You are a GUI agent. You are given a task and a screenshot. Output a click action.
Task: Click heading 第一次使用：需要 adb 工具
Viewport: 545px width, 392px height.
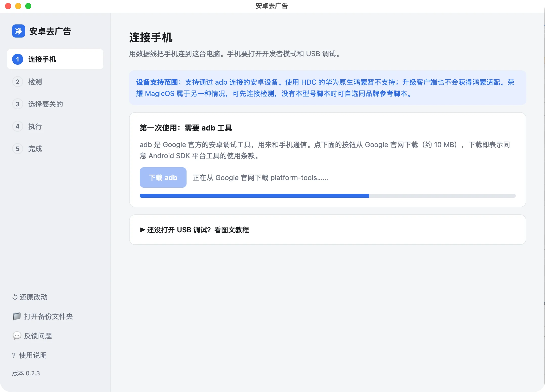(x=186, y=128)
